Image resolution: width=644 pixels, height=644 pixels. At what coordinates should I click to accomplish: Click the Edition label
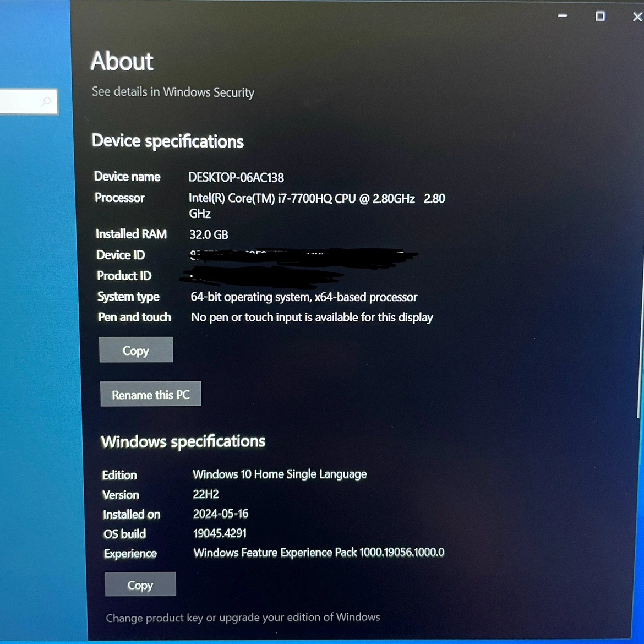coord(119,475)
